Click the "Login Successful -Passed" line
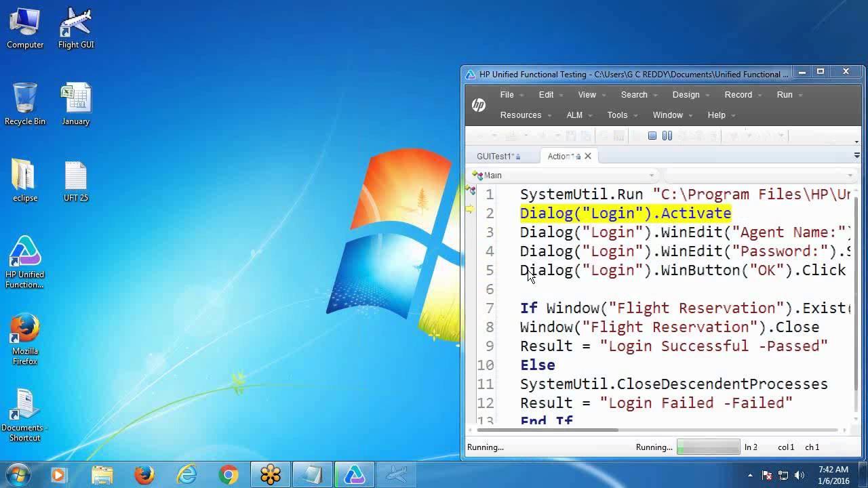The width and height of the screenshot is (868, 488). (x=674, y=346)
